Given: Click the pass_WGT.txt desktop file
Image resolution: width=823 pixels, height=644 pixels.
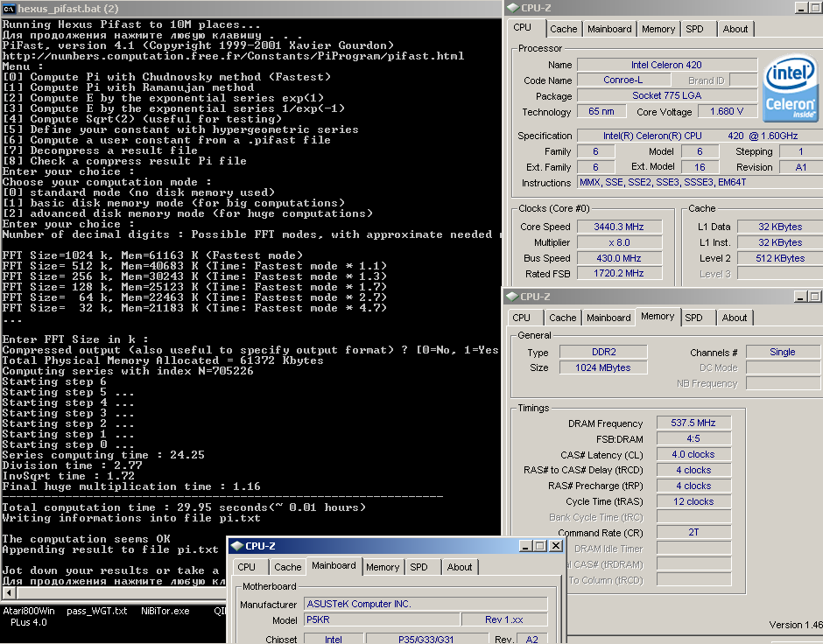Looking at the screenshot, I should click(97, 611).
